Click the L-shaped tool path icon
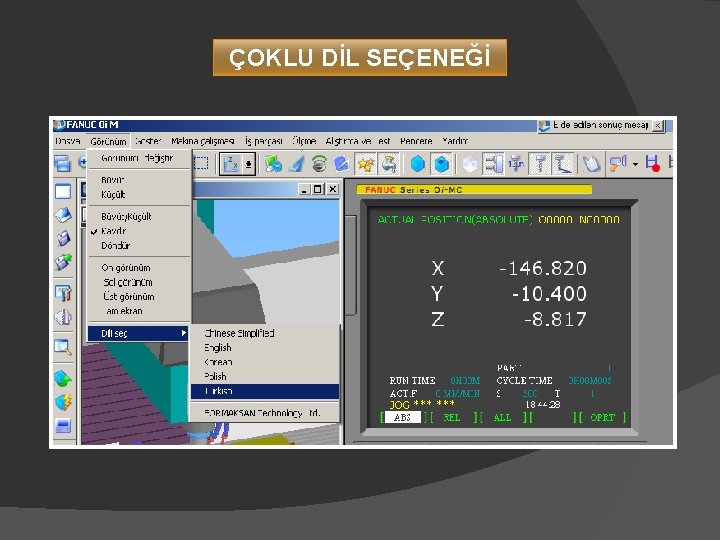720x540 pixels. [562, 164]
